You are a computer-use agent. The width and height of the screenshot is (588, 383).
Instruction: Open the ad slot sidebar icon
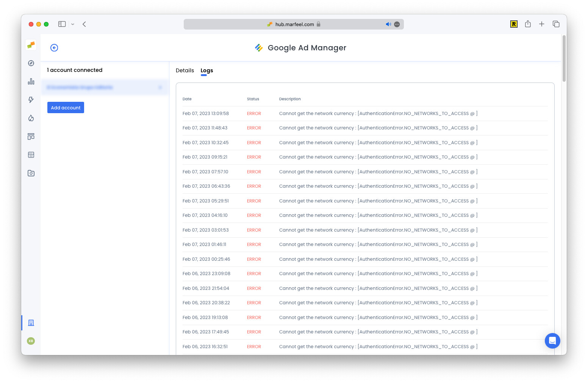click(x=31, y=154)
